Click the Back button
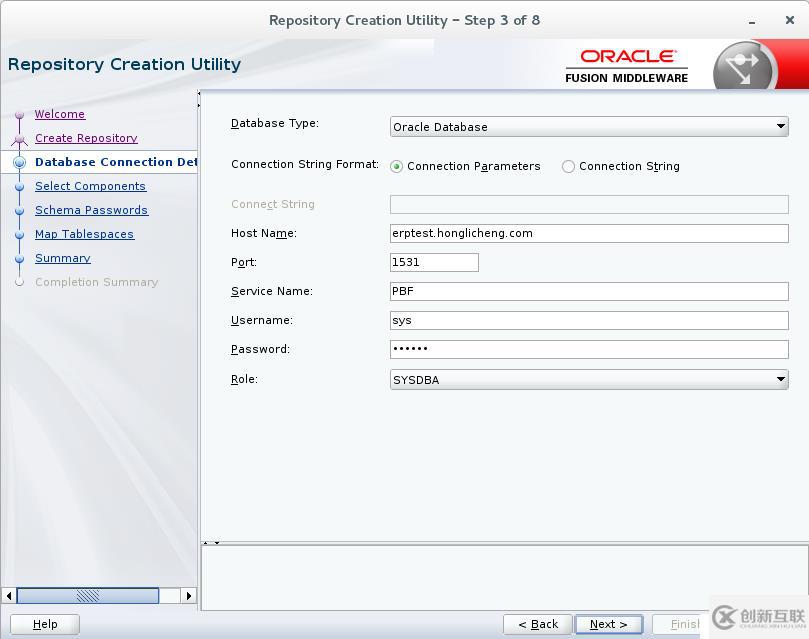The height and width of the screenshot is (639, 809). pos(538,623)
